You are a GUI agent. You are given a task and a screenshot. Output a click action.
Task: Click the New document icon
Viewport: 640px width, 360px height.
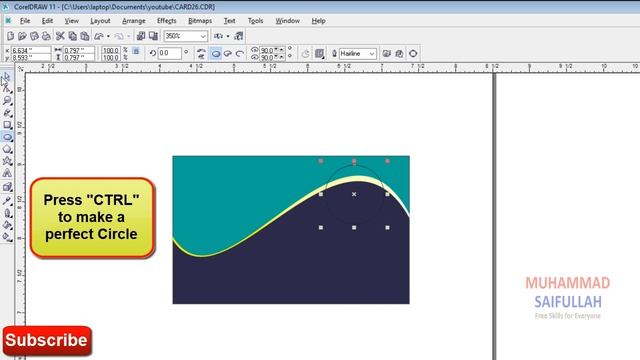point(10,36)
